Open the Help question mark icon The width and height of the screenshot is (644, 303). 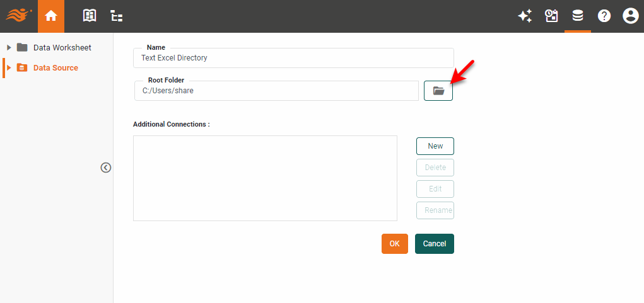[x=604, y=16]
